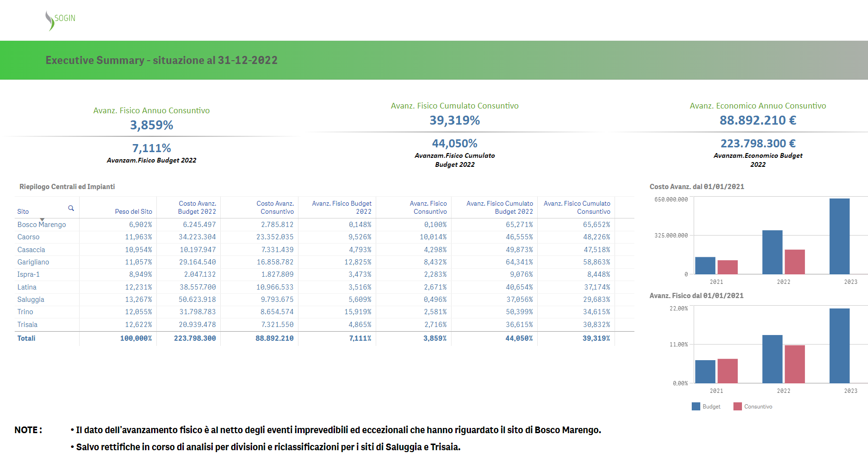This screenshot has height=463, width=868.
Task: Sort by Peso del Sito column header
Action: pyautogui.click(x=133, y=211)
